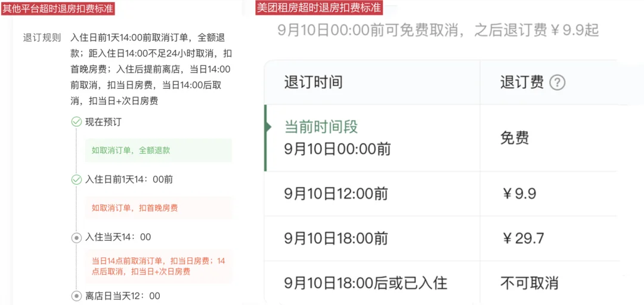Click the question mark icon beside 退订费
644x305 pixels.
click(x=558, y=83)
